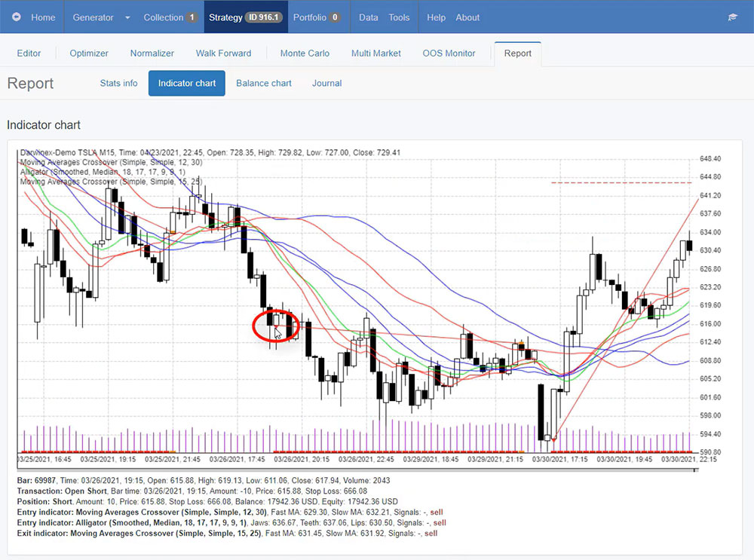Show the Balance chart view
754x560 pixels.
[263, 83]
